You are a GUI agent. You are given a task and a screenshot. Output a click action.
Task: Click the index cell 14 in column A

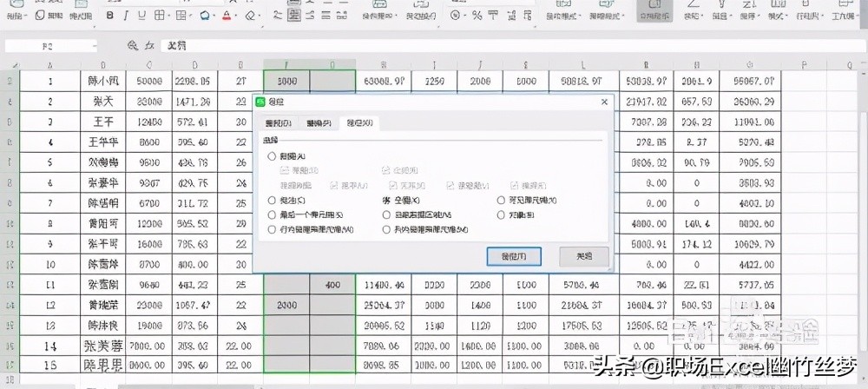tap(50, 346)
